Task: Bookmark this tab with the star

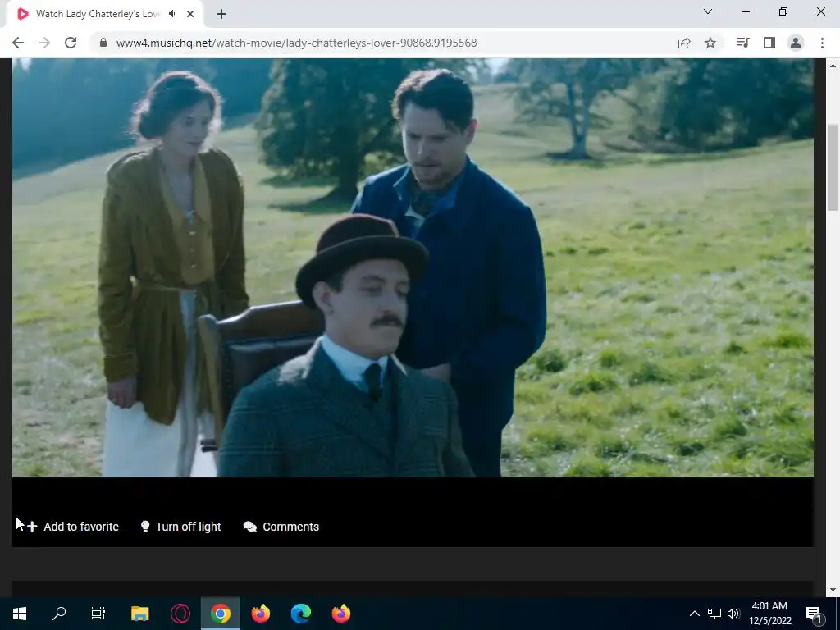Action: [710, 43]
